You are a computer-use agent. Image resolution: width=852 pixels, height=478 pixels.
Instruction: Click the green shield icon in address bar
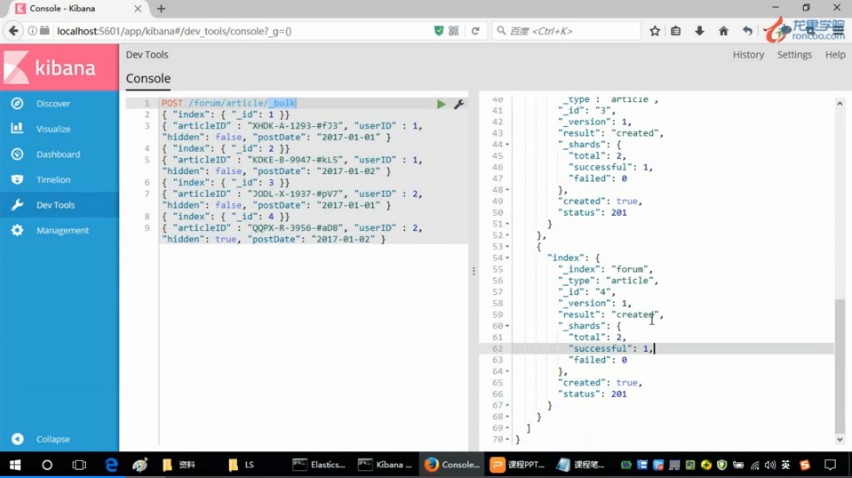438,31
